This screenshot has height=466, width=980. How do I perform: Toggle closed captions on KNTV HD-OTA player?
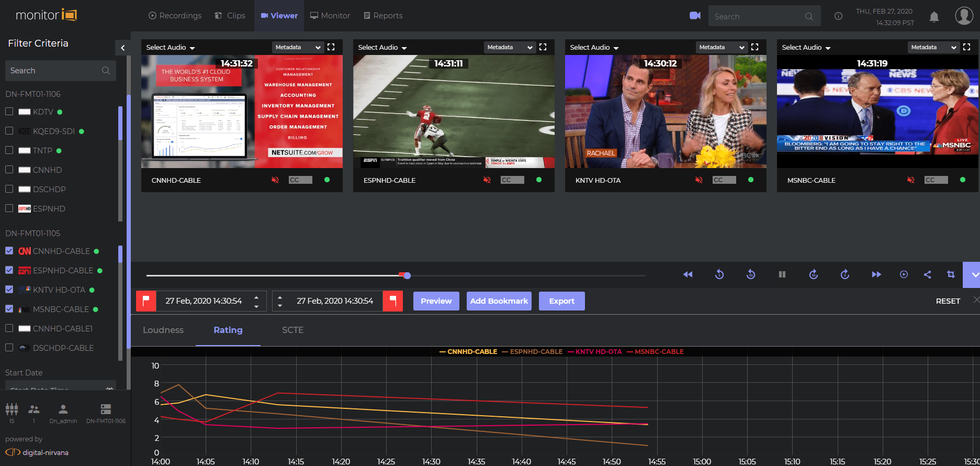724,180
